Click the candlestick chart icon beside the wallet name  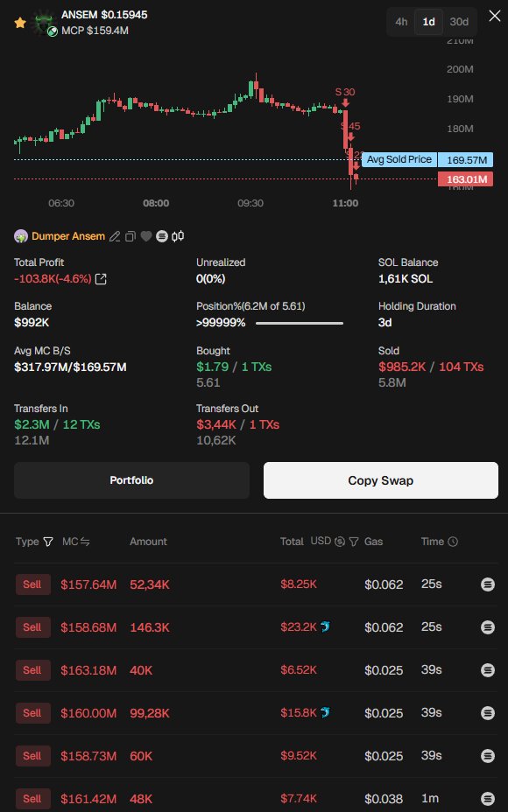tap(178, 236)
